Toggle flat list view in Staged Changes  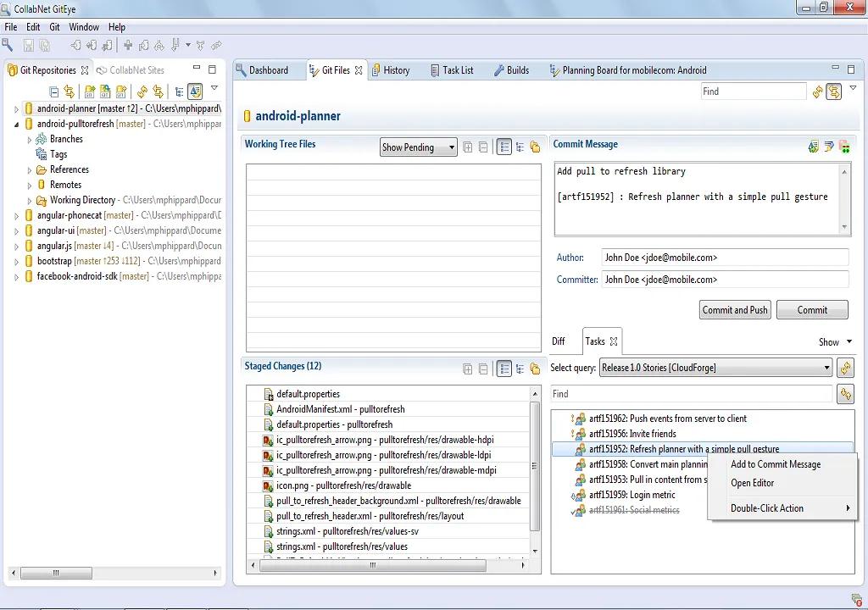click(504, 369)
